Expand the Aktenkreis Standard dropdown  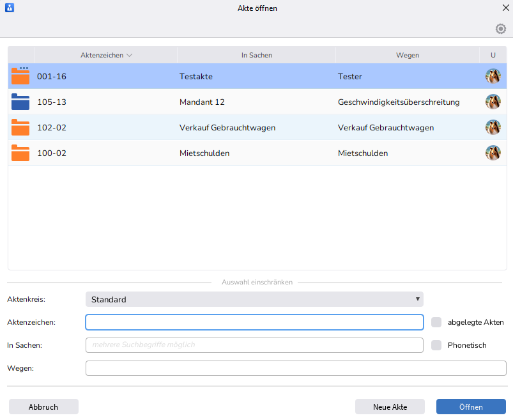pyautogui.click(x=254, y=299)
